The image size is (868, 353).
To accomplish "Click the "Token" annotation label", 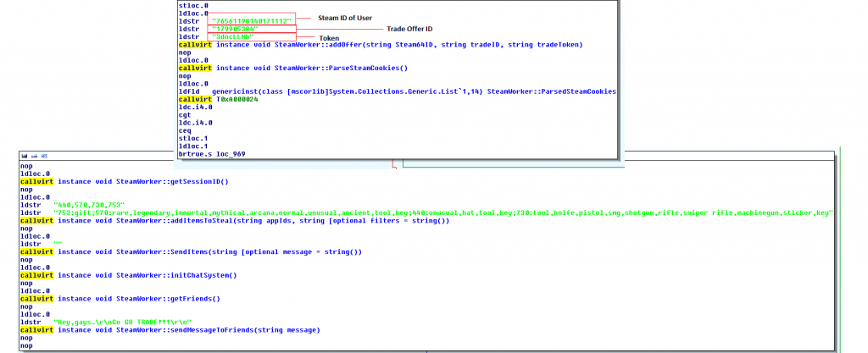I will pos(328,38).
